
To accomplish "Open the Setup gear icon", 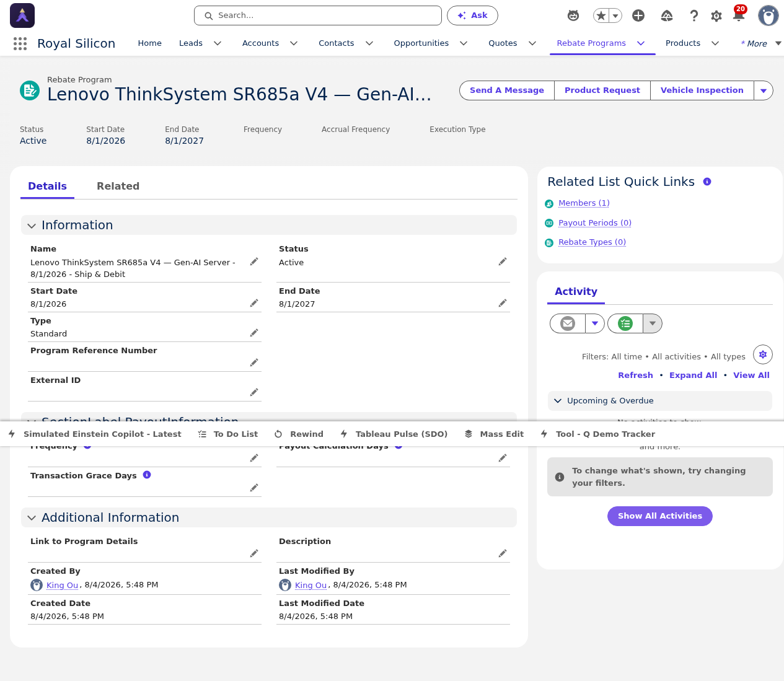I will 716,15.
